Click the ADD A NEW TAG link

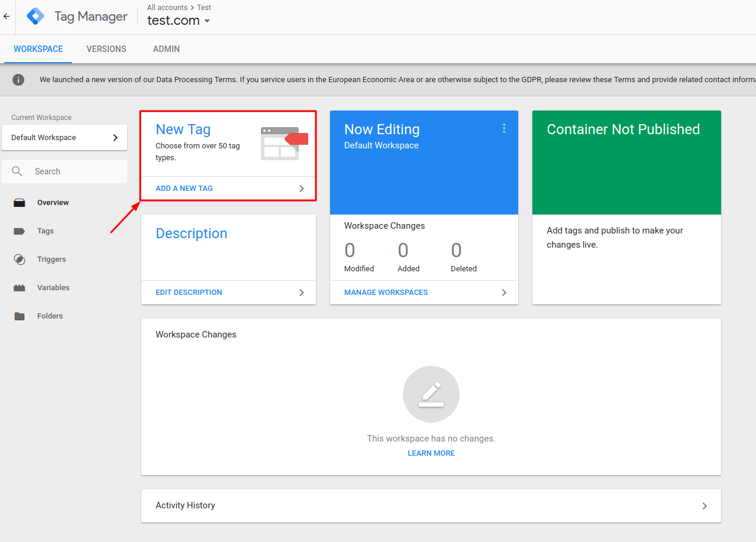coord(184,189)
